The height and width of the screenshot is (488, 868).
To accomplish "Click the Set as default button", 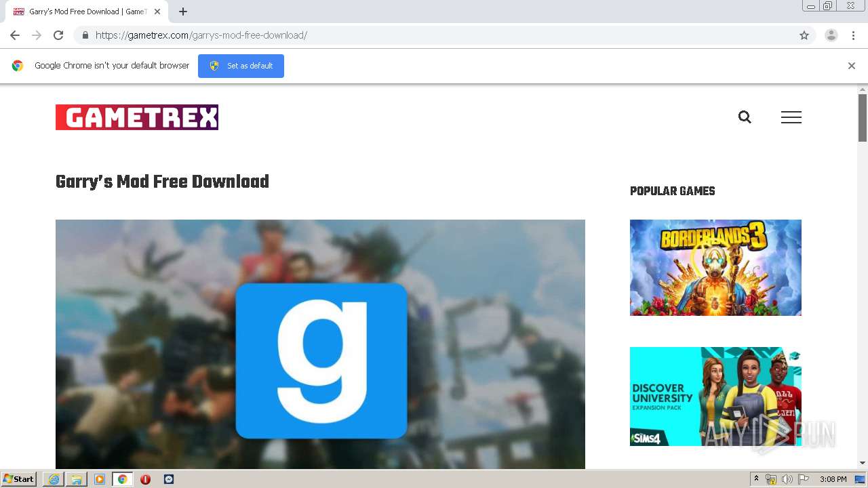I will click(241, 66).
